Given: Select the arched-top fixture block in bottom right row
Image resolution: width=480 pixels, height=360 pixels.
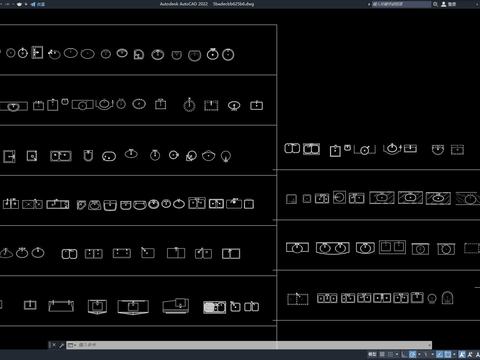Looking at the screenshot, I should [x=447, y=298].
